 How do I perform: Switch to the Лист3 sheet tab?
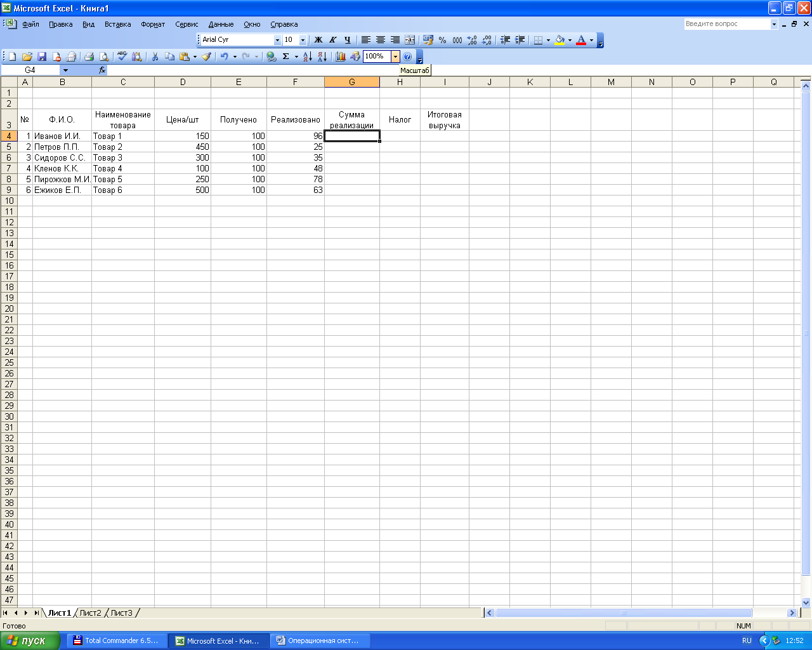[x=121, y=613]
